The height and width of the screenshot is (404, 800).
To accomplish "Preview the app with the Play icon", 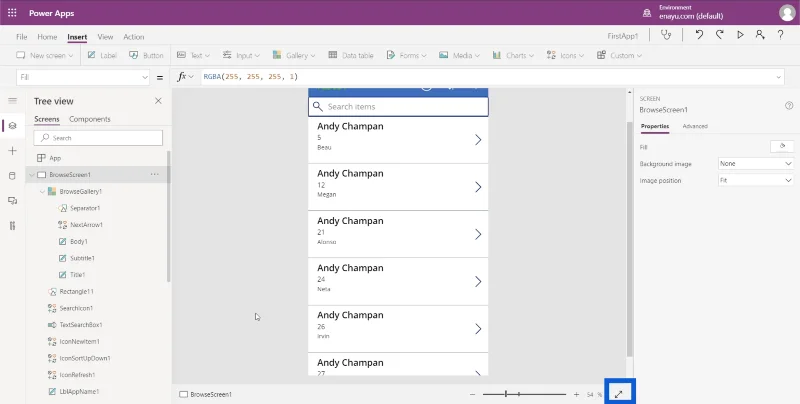I will (740, 35).
